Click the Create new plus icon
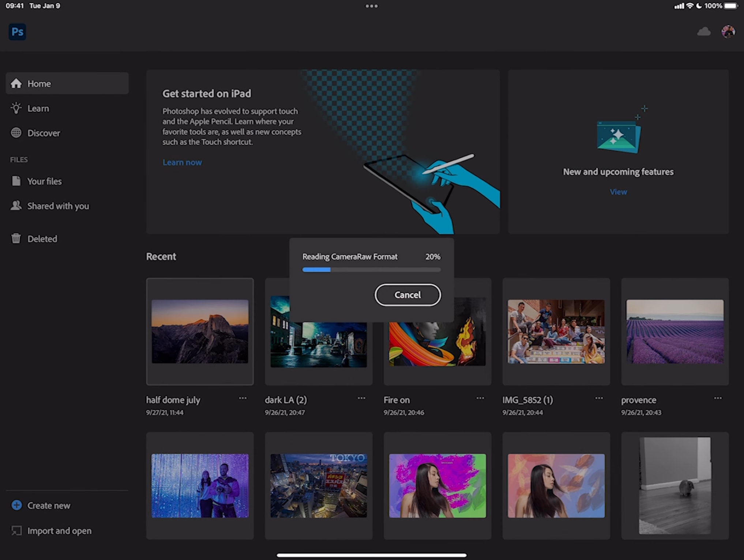744x560 pixels. [x=16, y=505]
